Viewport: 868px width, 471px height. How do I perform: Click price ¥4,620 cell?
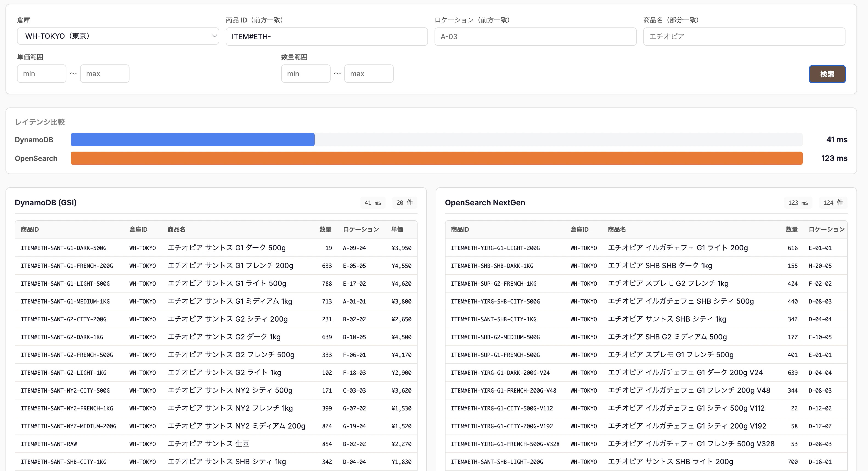(x=401, y=284)
